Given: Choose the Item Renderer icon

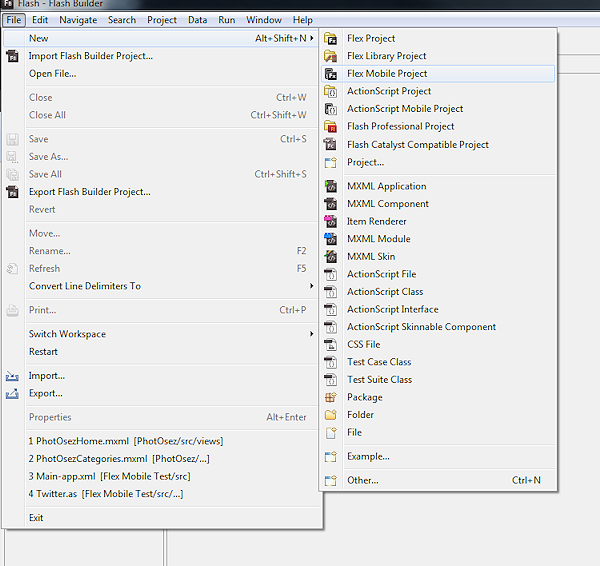Looking at the screenshot, I should pyautogui.click(x=331, y=221).
